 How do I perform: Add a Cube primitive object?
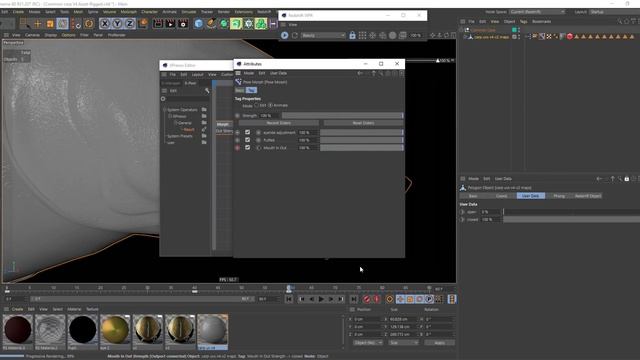click(198, 24)
